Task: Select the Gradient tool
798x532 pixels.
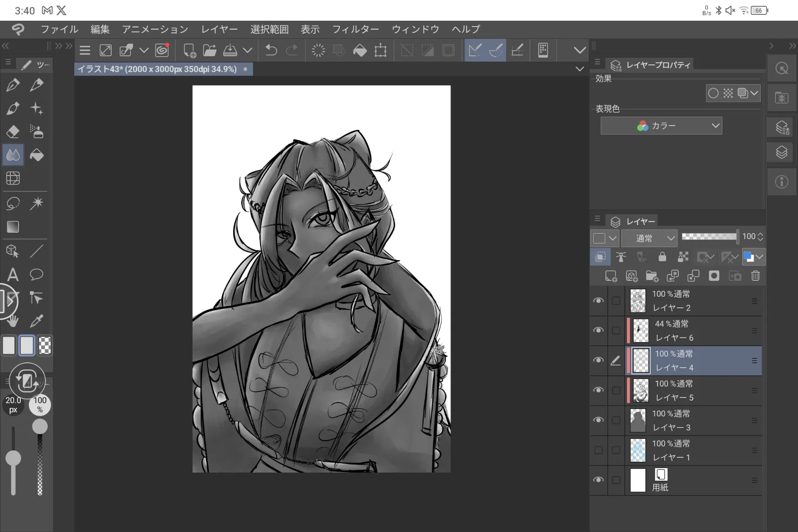Action: (13, 227)
